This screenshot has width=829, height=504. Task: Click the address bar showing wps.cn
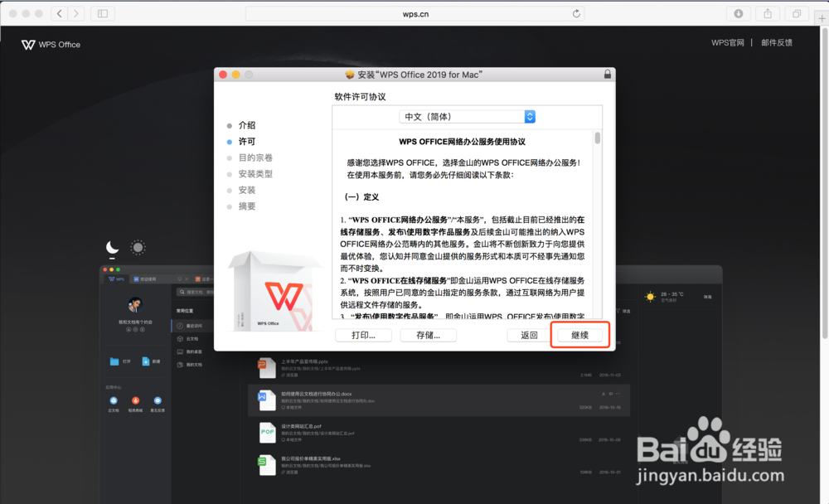[414, 13]
